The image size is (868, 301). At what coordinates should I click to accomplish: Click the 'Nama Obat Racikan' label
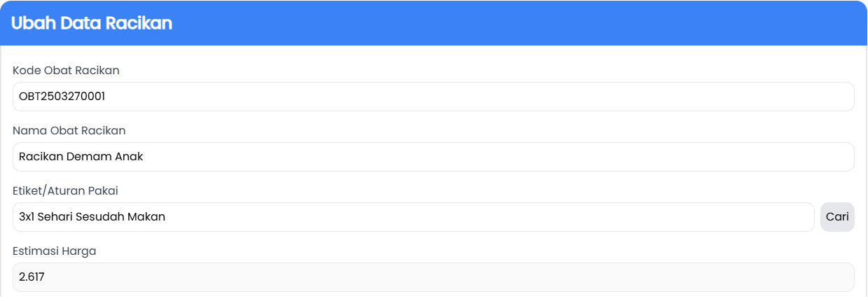pyautogui.click(x=69, y=130)
